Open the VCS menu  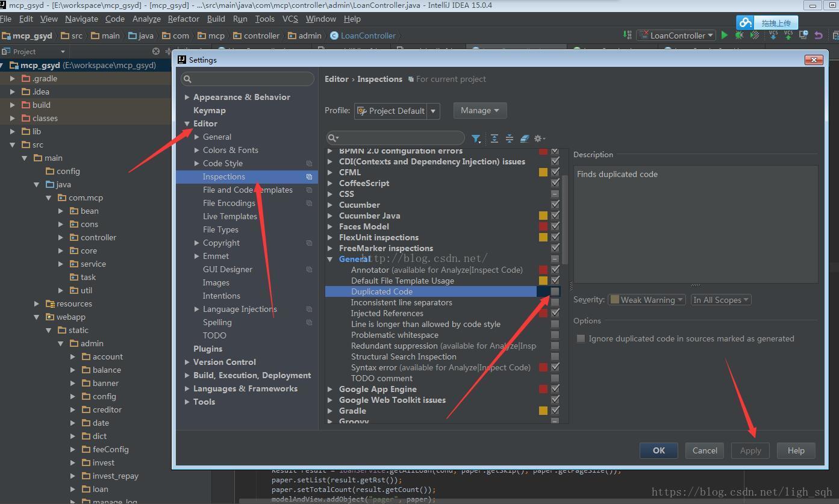point(290,19)
